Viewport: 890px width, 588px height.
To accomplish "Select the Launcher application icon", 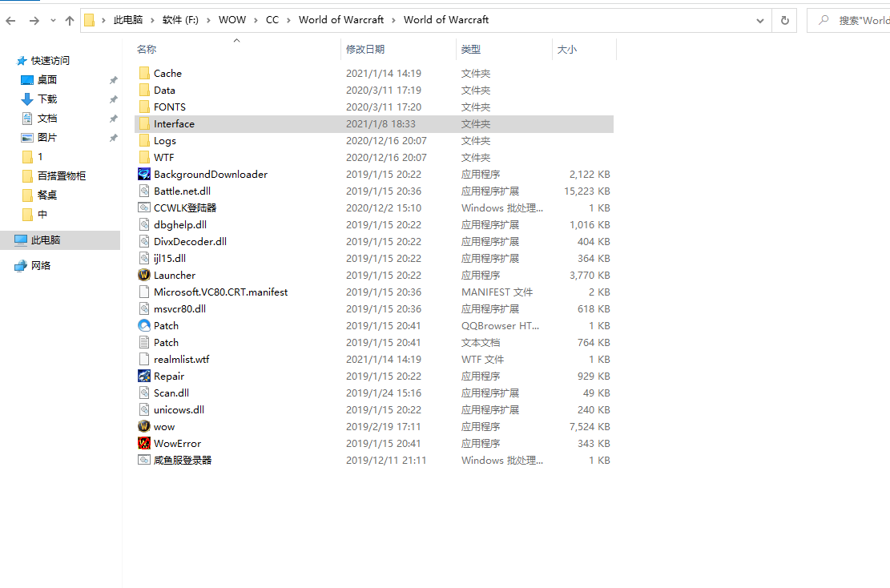I will coord(144,276).
